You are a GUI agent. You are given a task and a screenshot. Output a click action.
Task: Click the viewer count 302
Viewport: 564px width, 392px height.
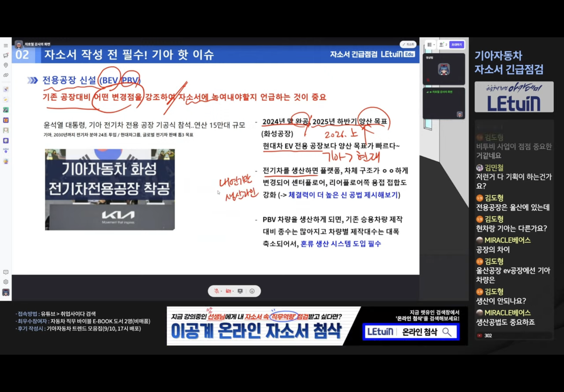coord(488,336)
